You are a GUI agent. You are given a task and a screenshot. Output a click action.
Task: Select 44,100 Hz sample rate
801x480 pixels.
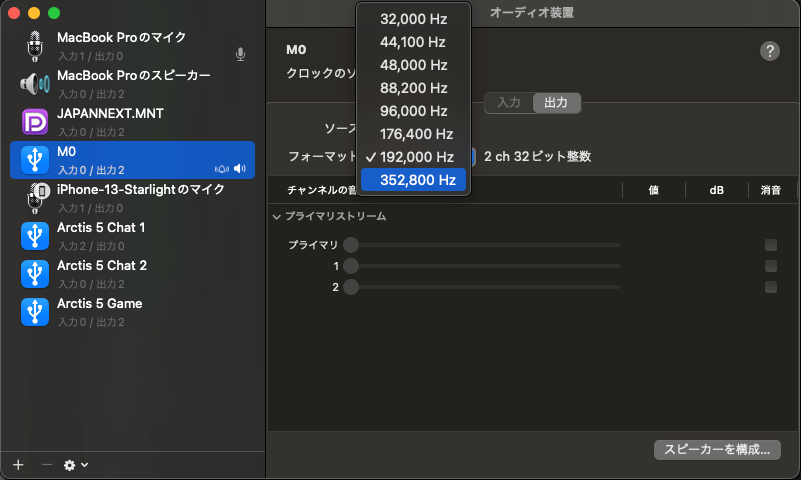coord(413,42)
